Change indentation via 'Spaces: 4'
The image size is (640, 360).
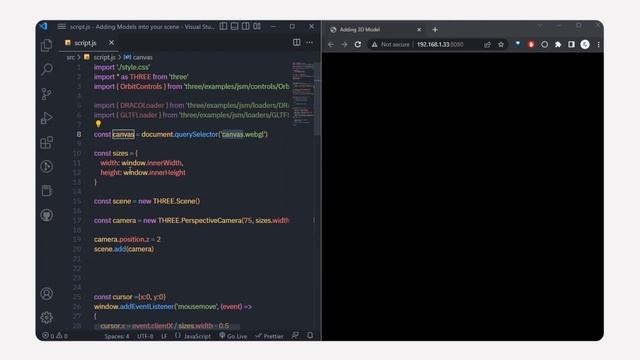click(x=117, y=336)
